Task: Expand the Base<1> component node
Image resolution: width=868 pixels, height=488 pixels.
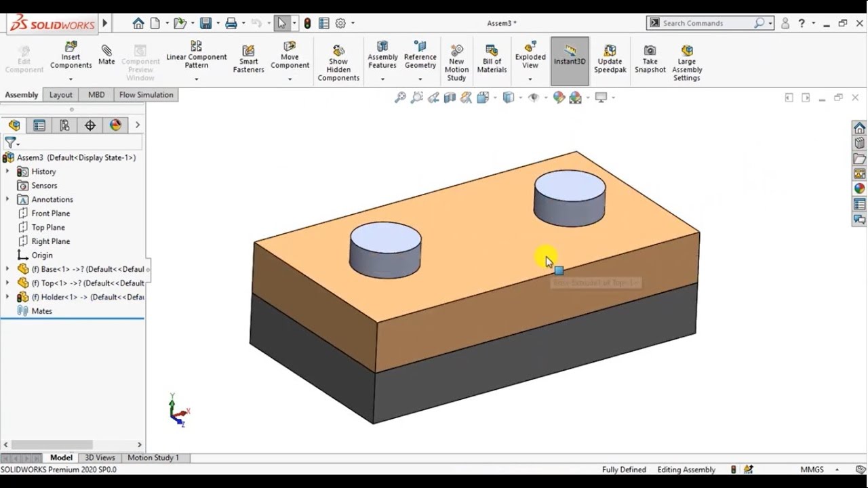Action: 7,269
